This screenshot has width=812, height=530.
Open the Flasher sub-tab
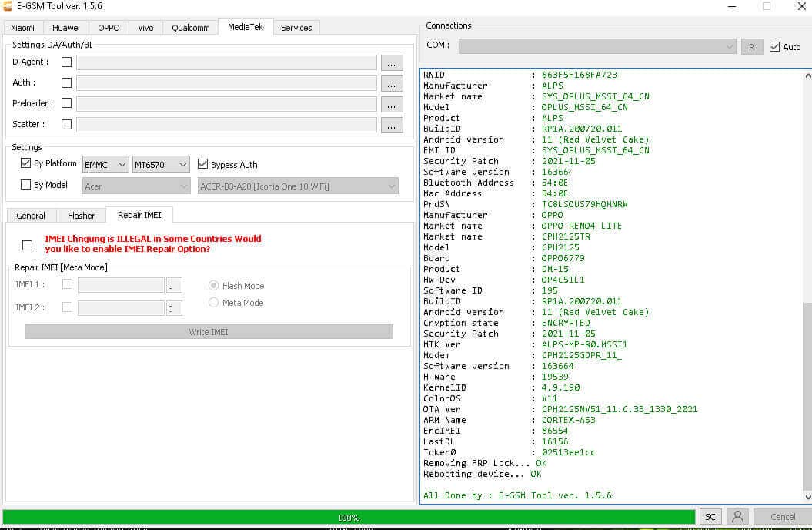click(x=81, y=216)
